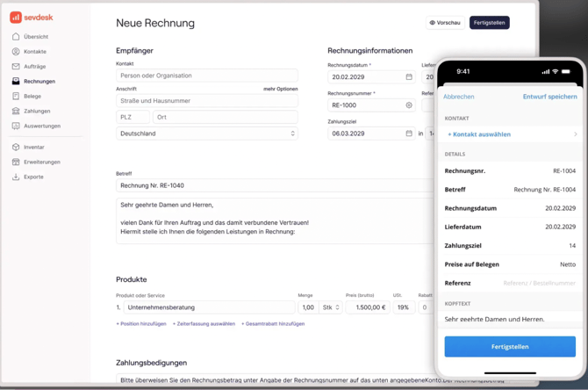Open Auswertungen reports
Screen dimensions: 588x390
42,126
